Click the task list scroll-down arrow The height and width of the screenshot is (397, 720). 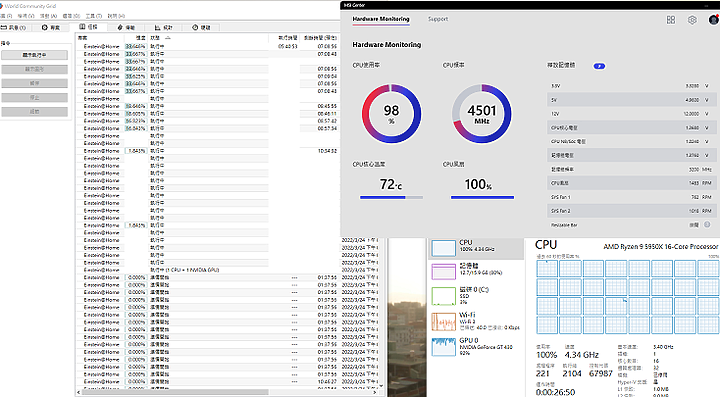pyautogui.click(x=381, y=386)
